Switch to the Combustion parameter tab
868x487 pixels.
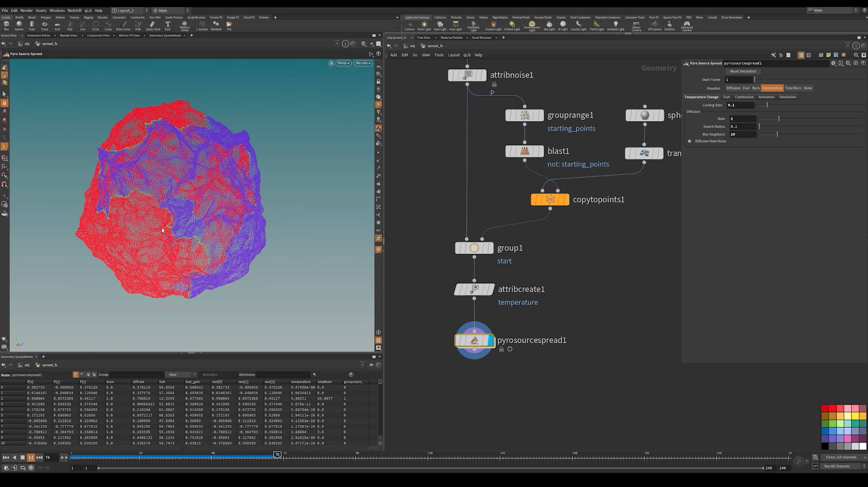click(x=744, y=97)
